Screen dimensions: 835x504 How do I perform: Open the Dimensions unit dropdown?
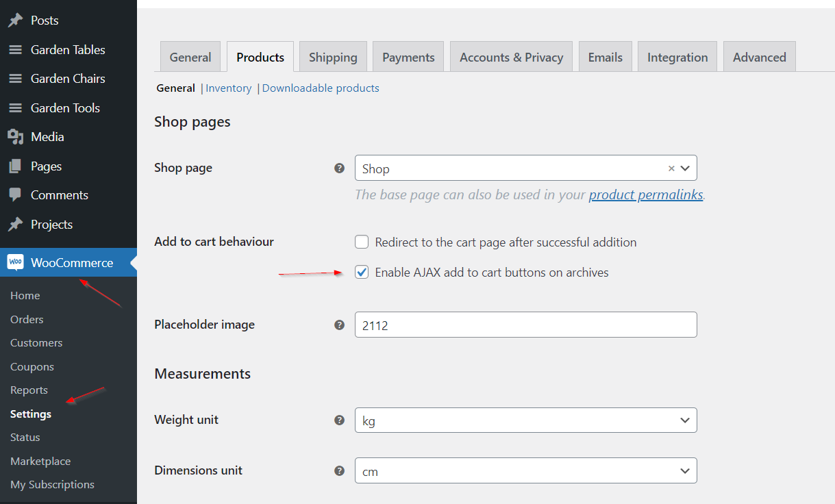(525, 470)
